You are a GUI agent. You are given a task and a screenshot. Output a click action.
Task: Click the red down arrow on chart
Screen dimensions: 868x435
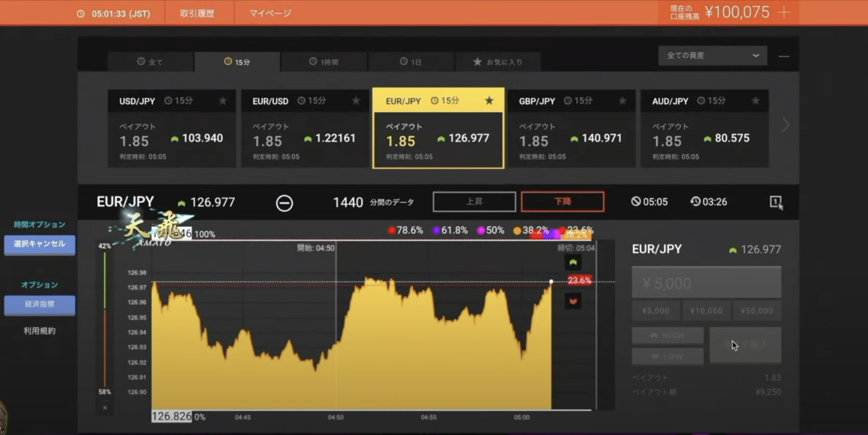tap(573, 301)
